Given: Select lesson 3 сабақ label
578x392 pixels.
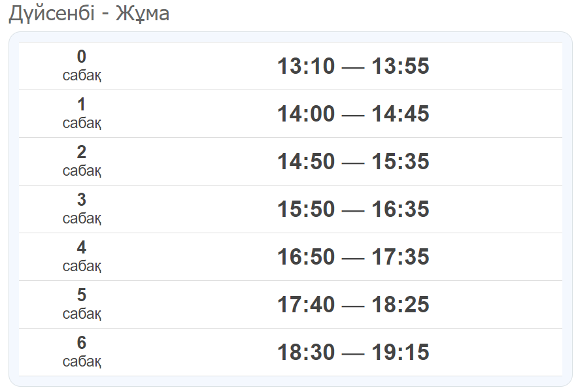Looking at the screenshot, I should [x=82, y=209].
